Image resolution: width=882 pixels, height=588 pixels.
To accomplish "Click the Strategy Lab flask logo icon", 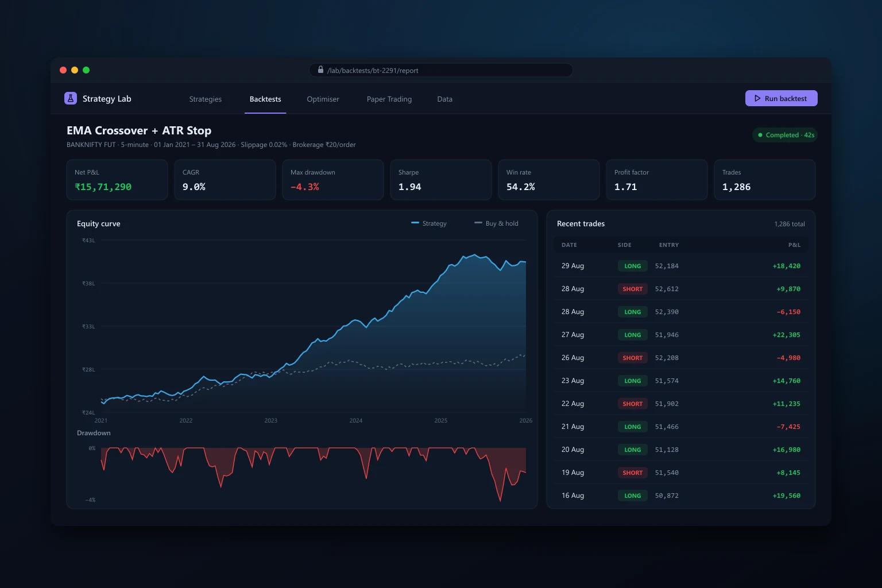I will (x=71, y=98).
